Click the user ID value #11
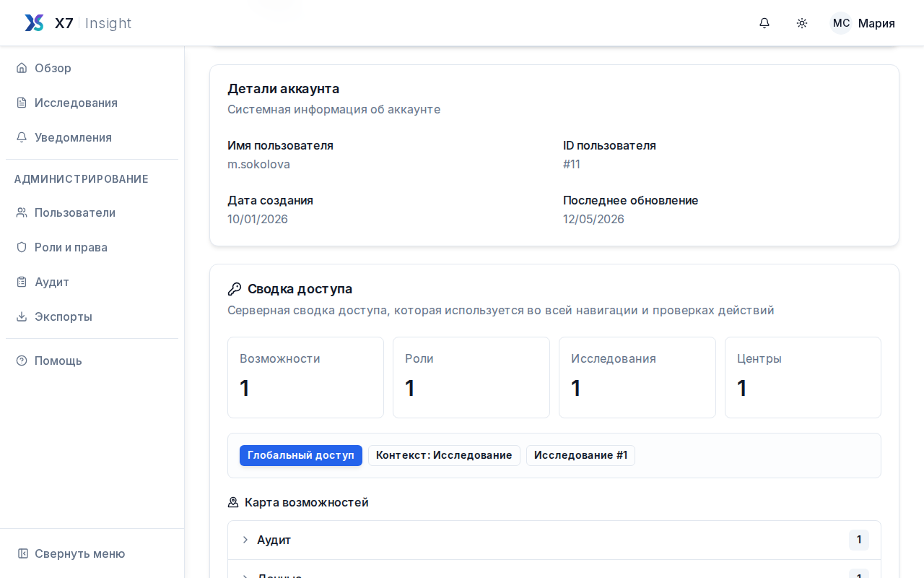 (572, 164)
